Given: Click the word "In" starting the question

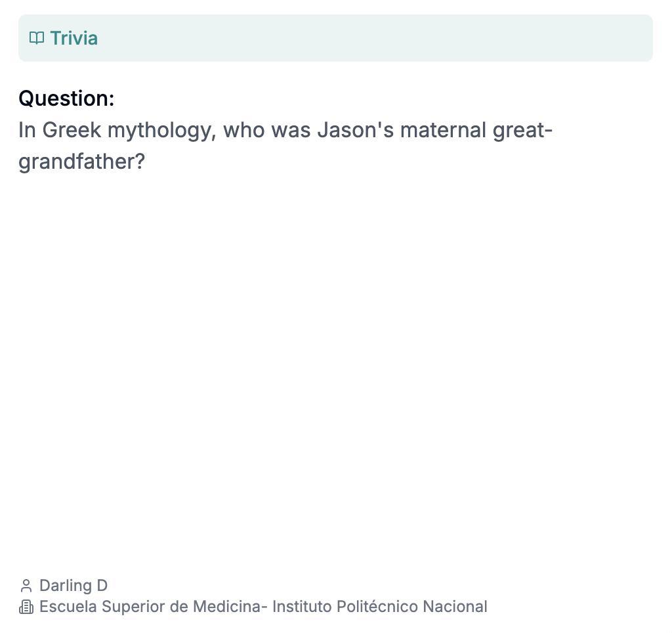Looking at the screenshot, I should [x=27, y=130].
